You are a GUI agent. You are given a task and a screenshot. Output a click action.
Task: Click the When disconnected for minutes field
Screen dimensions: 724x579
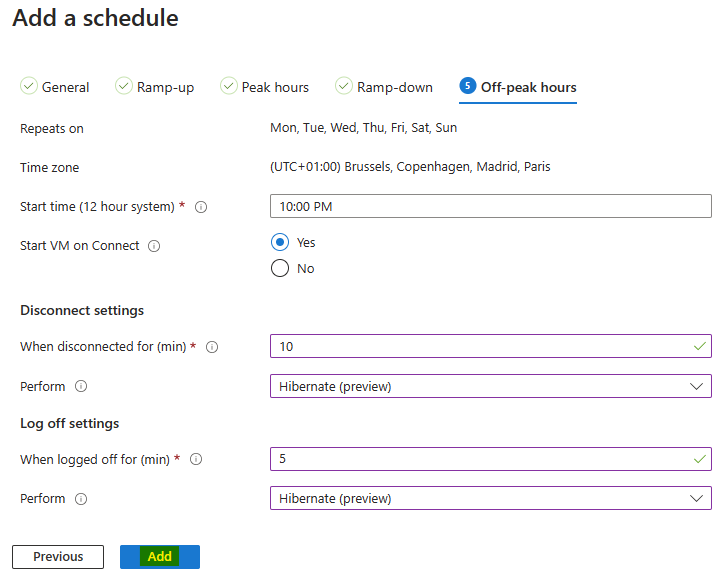pyautogui.click(x=491, y=346)
